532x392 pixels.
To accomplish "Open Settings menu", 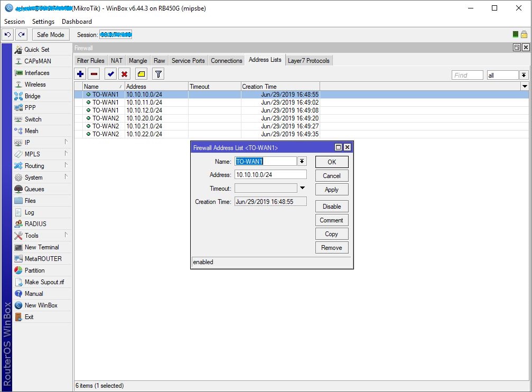I will pyautogui.click(x=43, y=21).
